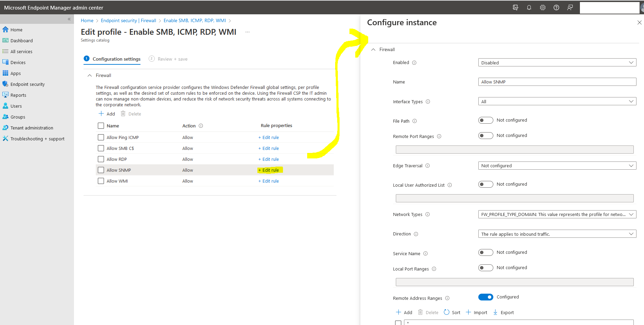Open Network Types dropdown
This screenshot has height=325, width=644.
pos(557,214)
